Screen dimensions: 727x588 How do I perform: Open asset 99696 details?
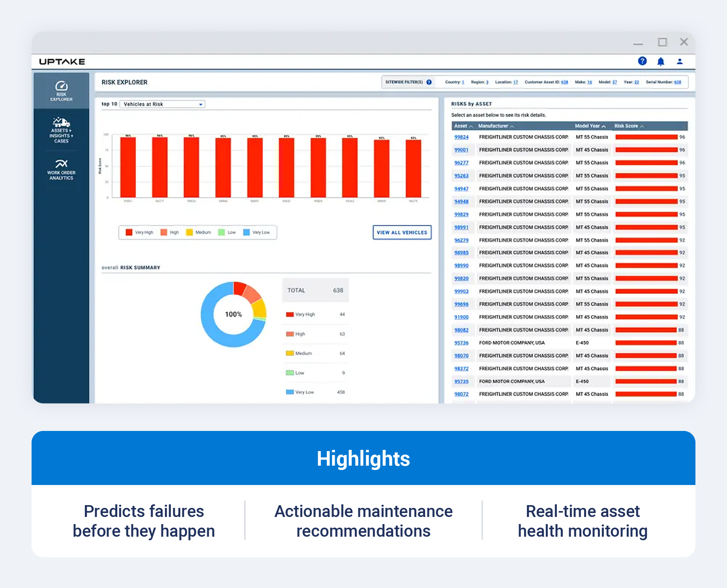461,304
